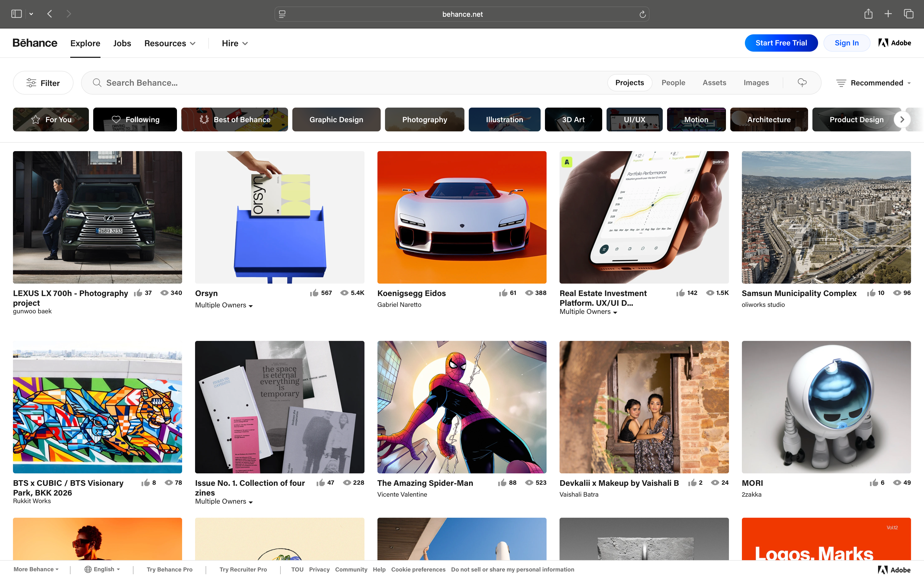This screenshot has height=578, width=924.
Task: Click the Behance logo
Action: pyautogui.click(x=35, y=43)
